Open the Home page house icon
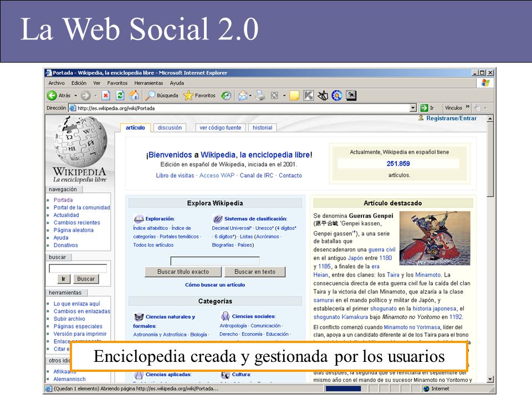532x399 pixels. pyautogui.click(x=134, y=96)
